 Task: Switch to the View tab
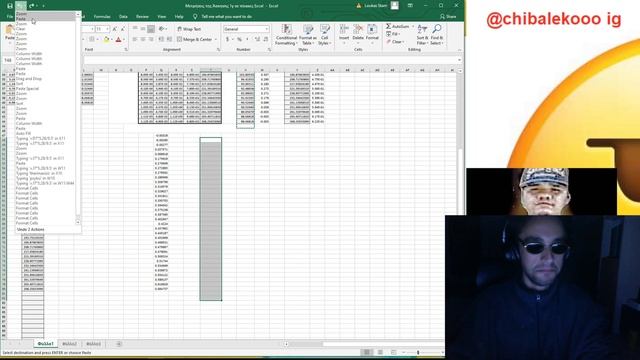(162, 17)
